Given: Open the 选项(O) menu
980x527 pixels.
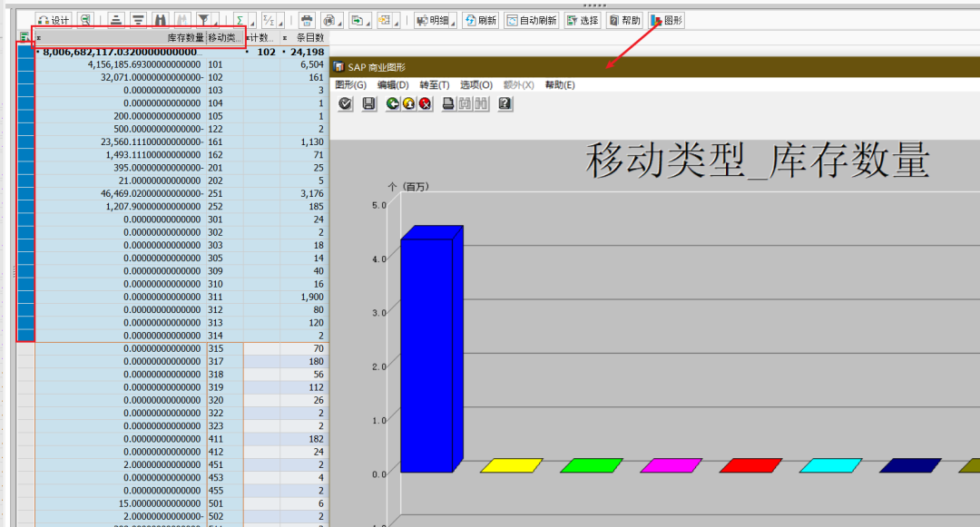Looking at the screenshot, I should coord(476,85).
